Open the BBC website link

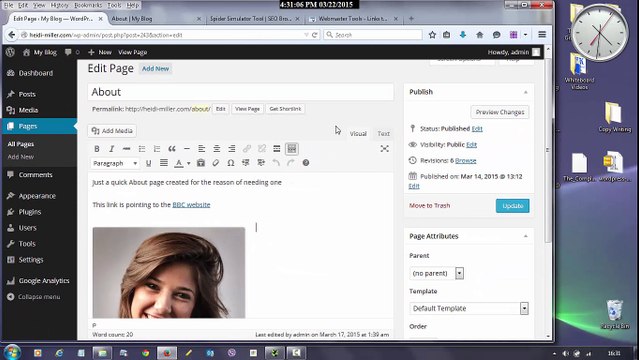pyautogui.click(x=191, y=205)
